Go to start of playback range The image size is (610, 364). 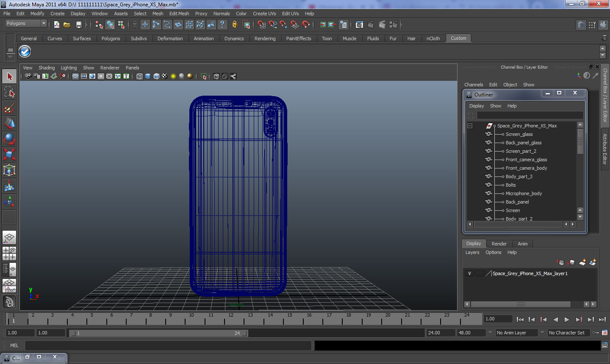point(520,320)
